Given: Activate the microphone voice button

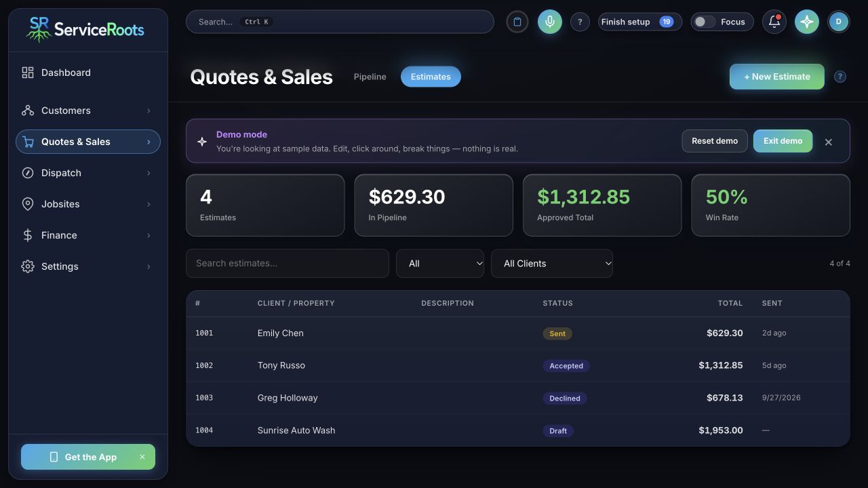Looking at the screenshot, I should pyautogui.click(x=550, y=22).
